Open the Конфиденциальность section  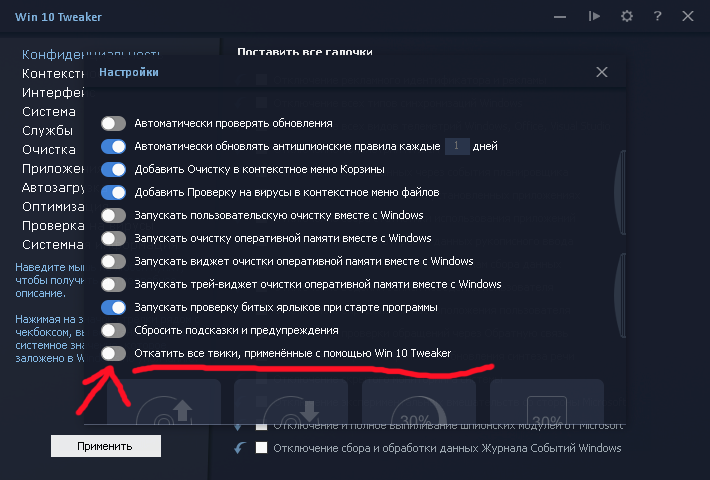click(x=91, y=55)
